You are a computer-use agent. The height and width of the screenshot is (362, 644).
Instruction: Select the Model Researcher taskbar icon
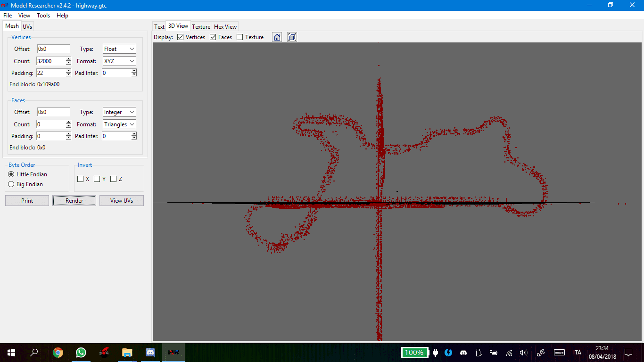173,352
